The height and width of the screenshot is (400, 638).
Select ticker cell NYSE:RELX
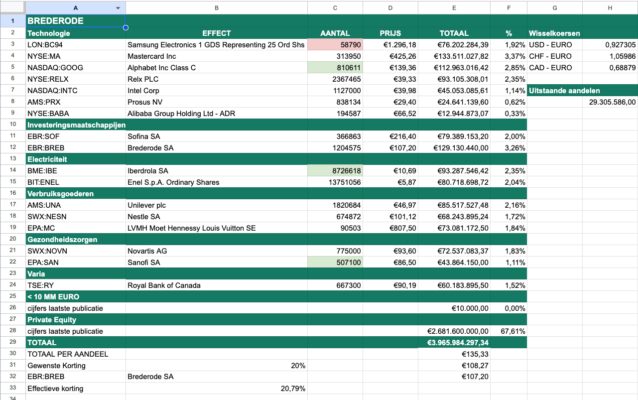pyautogui.click(x=75, y=79)
